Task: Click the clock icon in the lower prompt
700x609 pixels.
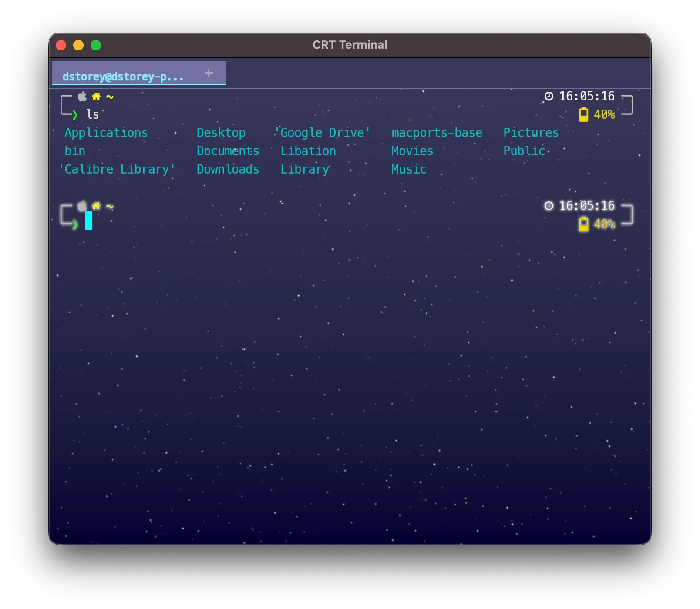Action: tap(549, 206)
